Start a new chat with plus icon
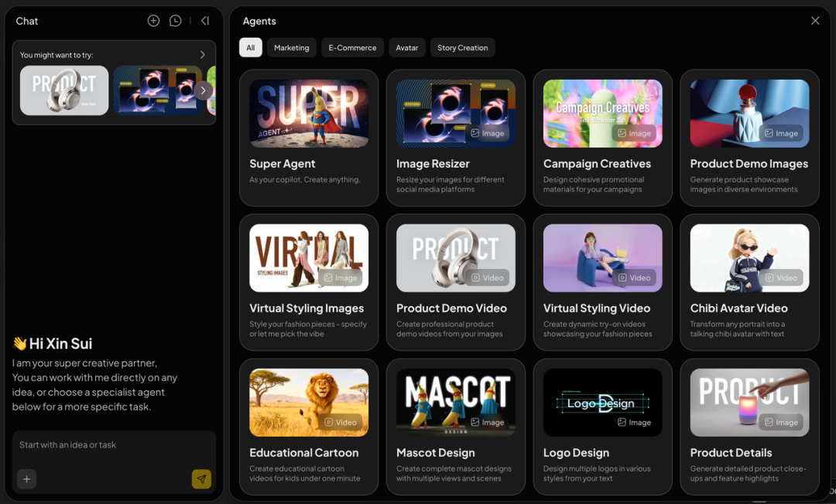 (153, 21)
